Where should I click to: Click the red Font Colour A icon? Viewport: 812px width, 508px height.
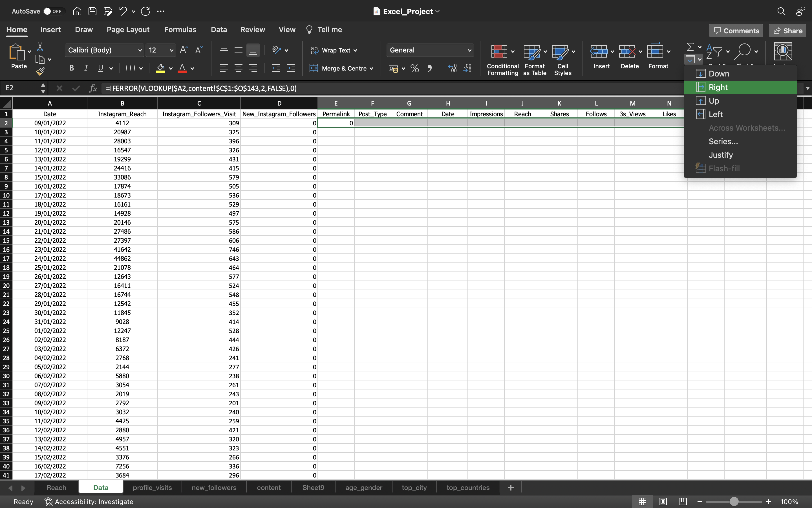[x=182, y=68]
